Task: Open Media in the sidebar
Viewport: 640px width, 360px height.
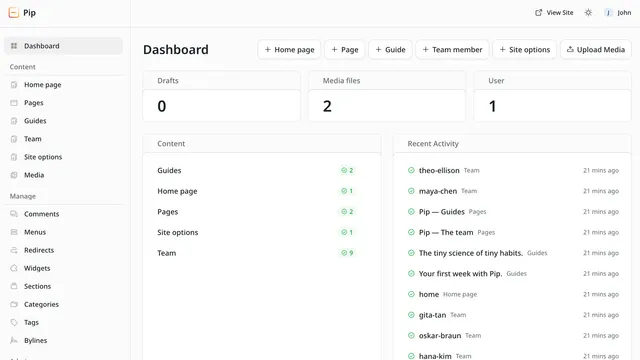Action: click(x=63, y=175)
